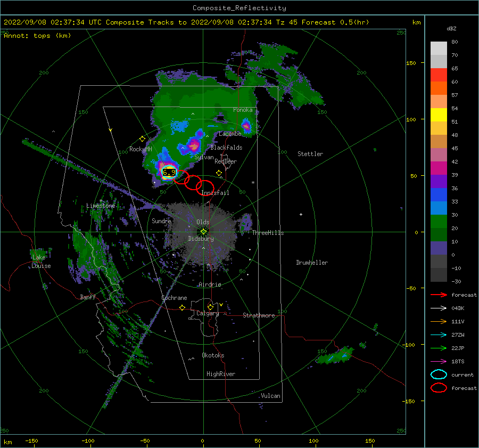479x448 pixels.
Task: Click the 'ThreeHills' town label
Action: coord(268,233)
